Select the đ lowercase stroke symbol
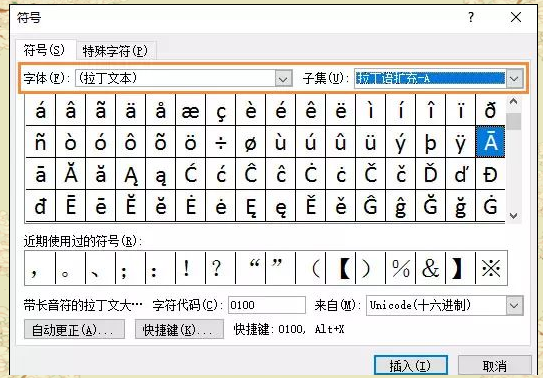Image resolution: width=543 pixels, height=378 pixels. [x=41, y=206]
